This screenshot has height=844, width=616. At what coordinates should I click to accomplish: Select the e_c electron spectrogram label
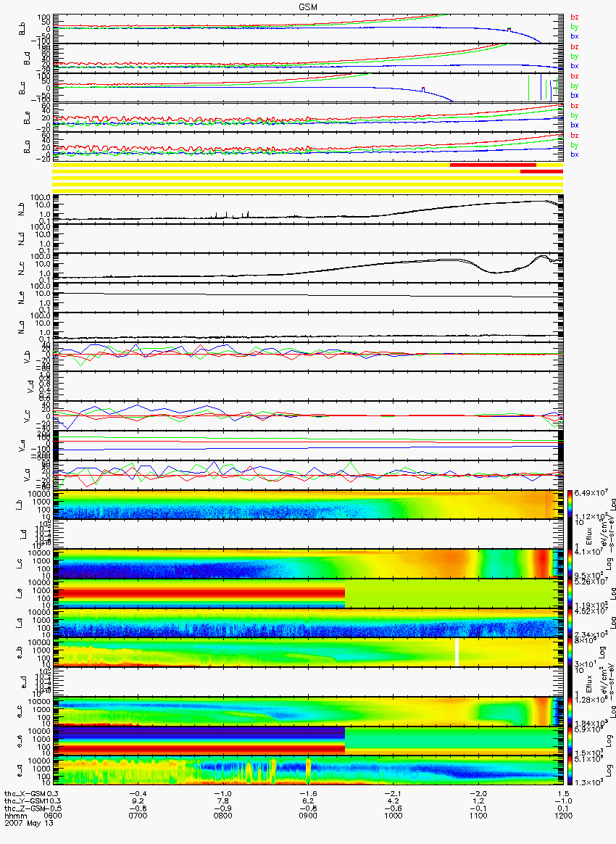[x=18, y=711]
